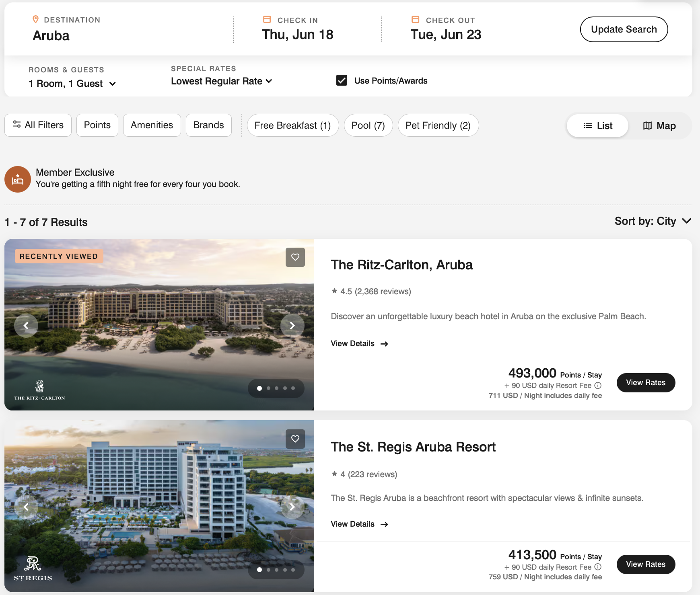Edit the Aruba destination field
Image resolution: width=700 pixels, height=595 pixels.
pyautogui.click(x=51, y=36)
